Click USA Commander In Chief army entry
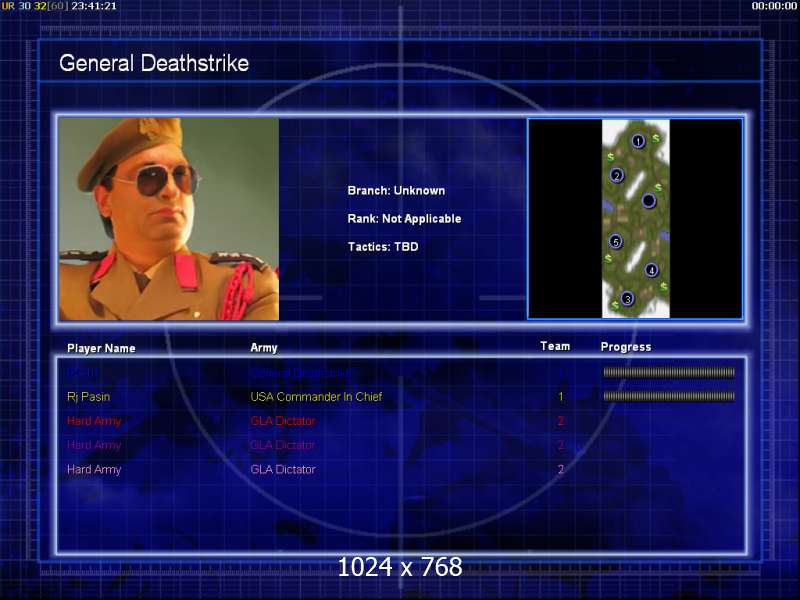 click(x=316, y=397)
